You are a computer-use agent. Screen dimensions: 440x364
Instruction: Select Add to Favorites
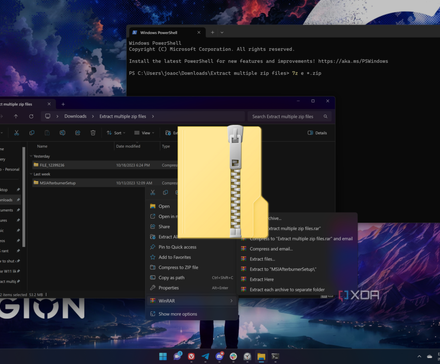175,257
